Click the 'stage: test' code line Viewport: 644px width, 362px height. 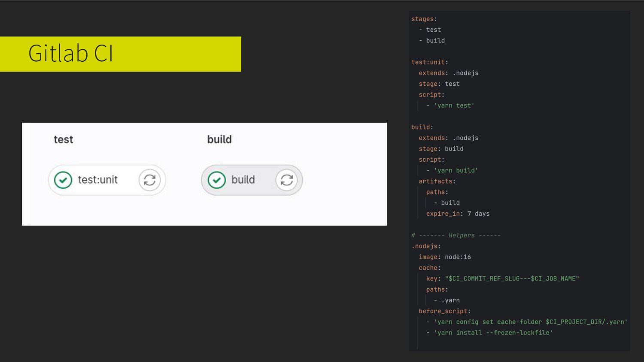pyautogui.click(x=439, y=84)
